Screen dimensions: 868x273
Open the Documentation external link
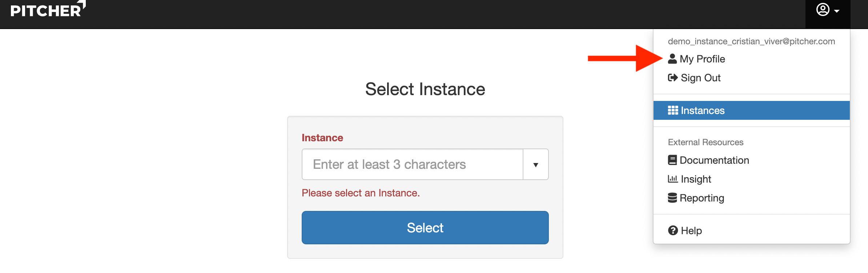(x=714, y=160)
